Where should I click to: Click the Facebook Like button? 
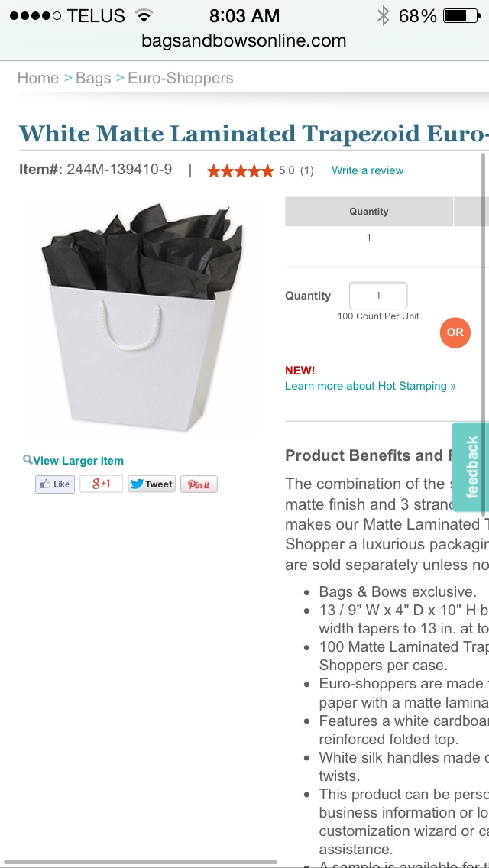point(55,484)
